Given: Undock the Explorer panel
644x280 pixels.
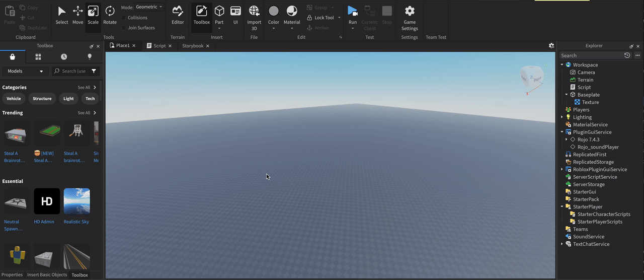Looking at the screenshot, I should pyautogui.click(x=631, y=46).
